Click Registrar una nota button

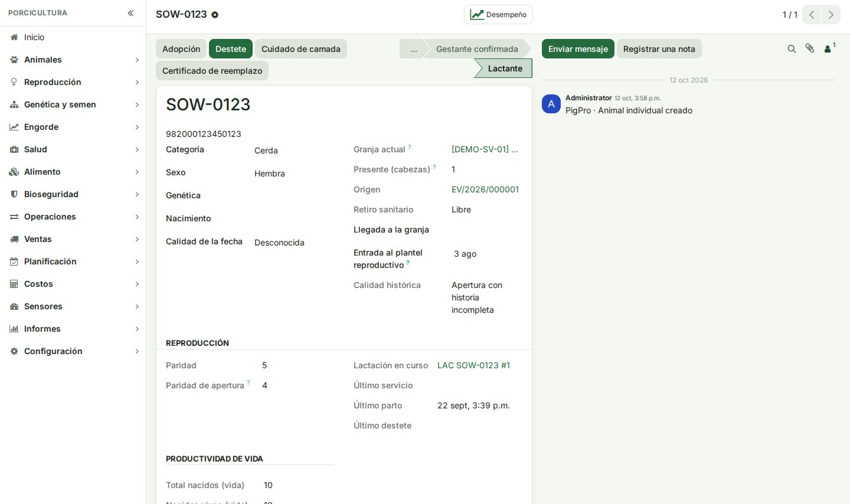(659, 49)
